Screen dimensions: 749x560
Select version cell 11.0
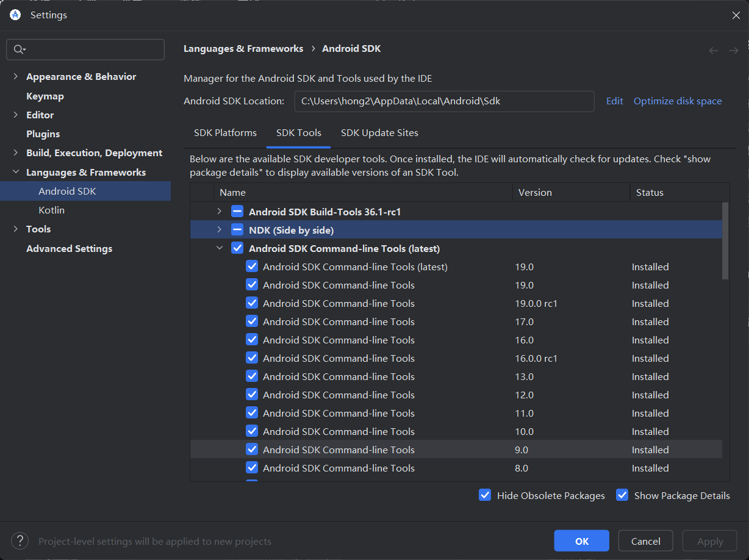click(524, 413)
